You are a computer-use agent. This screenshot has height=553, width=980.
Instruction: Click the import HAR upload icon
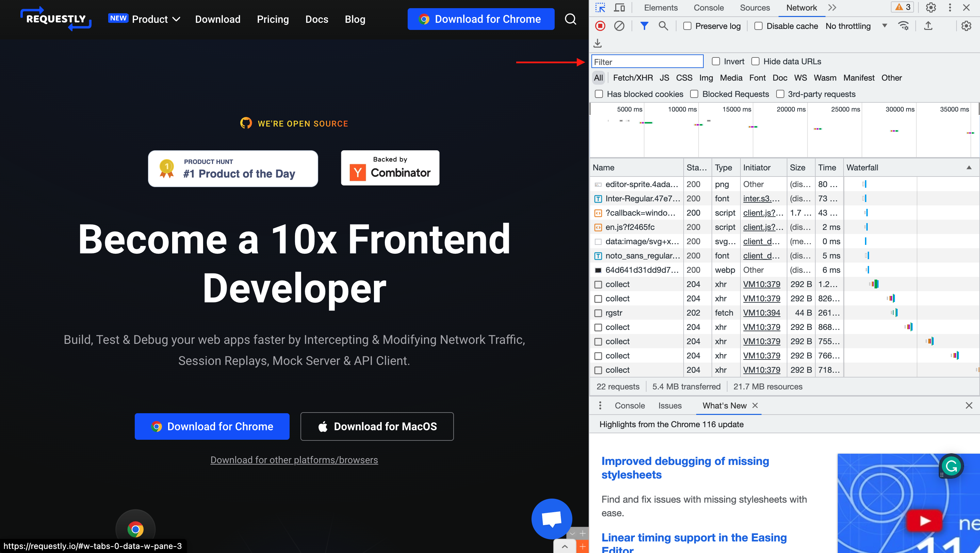click(x=928, y=26)
